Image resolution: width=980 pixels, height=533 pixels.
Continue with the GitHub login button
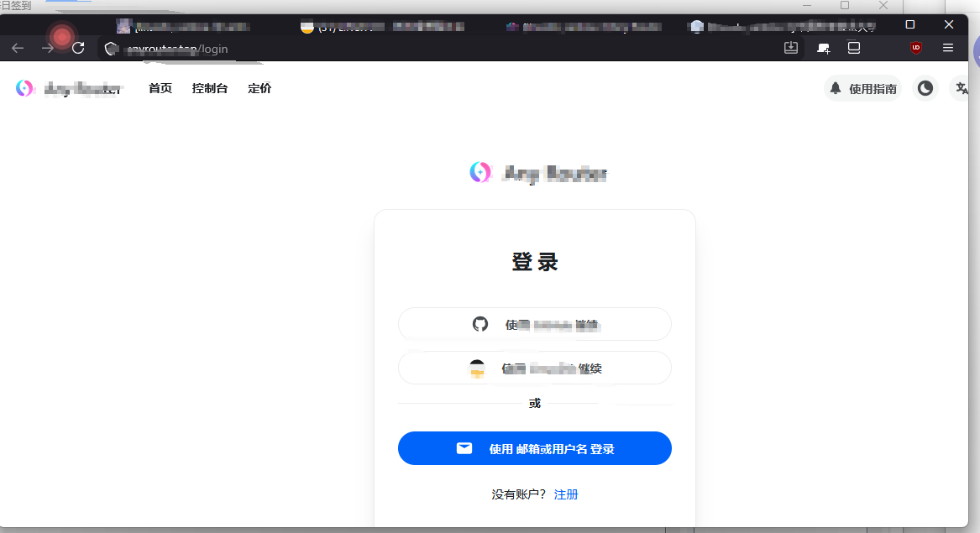point(535,324)
